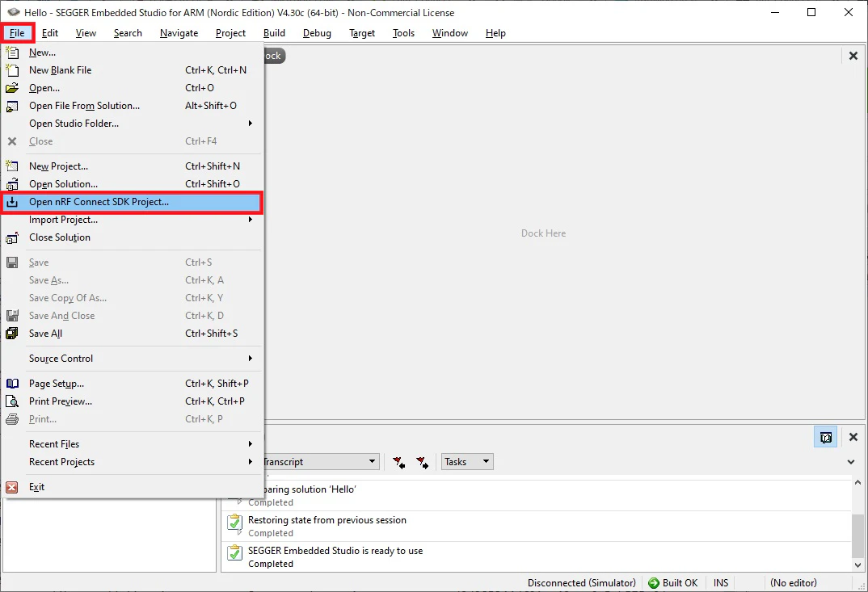The image size is (868, 592).
Task: Open the Edit menu
Action: (50, 33)
